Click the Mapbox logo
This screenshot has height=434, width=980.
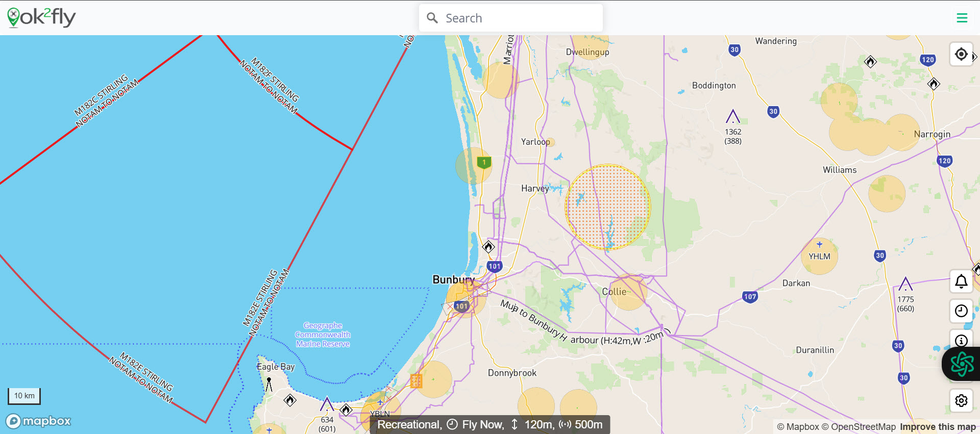point(39,421)
